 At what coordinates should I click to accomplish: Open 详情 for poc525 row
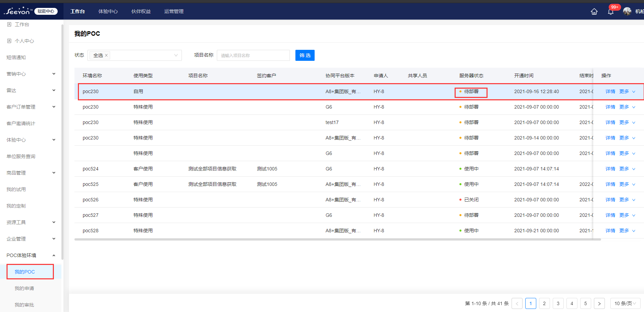610,184
